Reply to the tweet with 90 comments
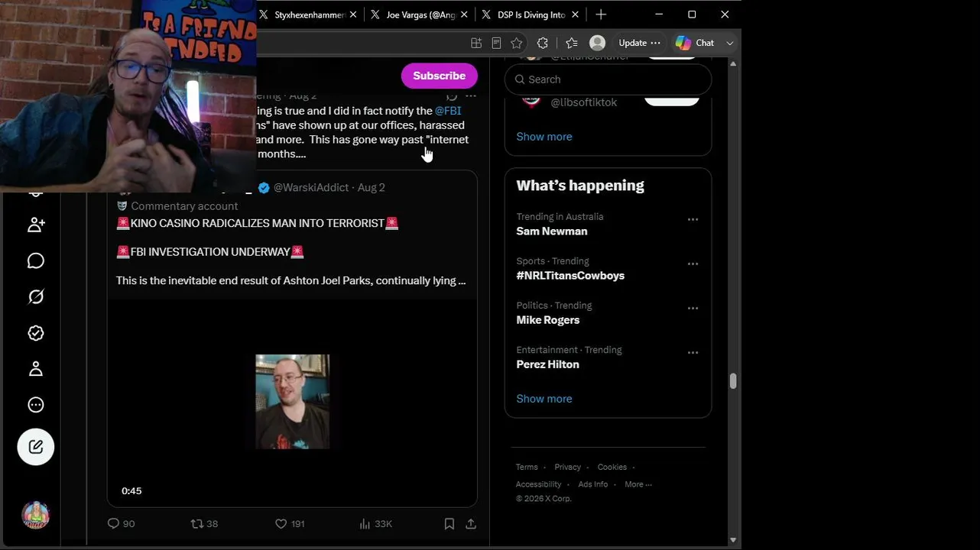980x550 pixels. pyautogui.click(x=113, y=523)
